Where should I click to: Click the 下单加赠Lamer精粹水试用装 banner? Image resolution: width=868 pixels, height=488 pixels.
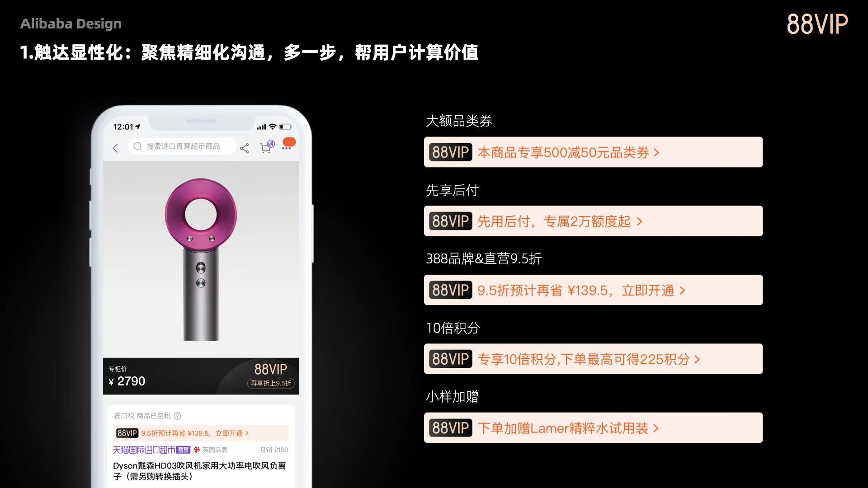click(x=593, y=427)
